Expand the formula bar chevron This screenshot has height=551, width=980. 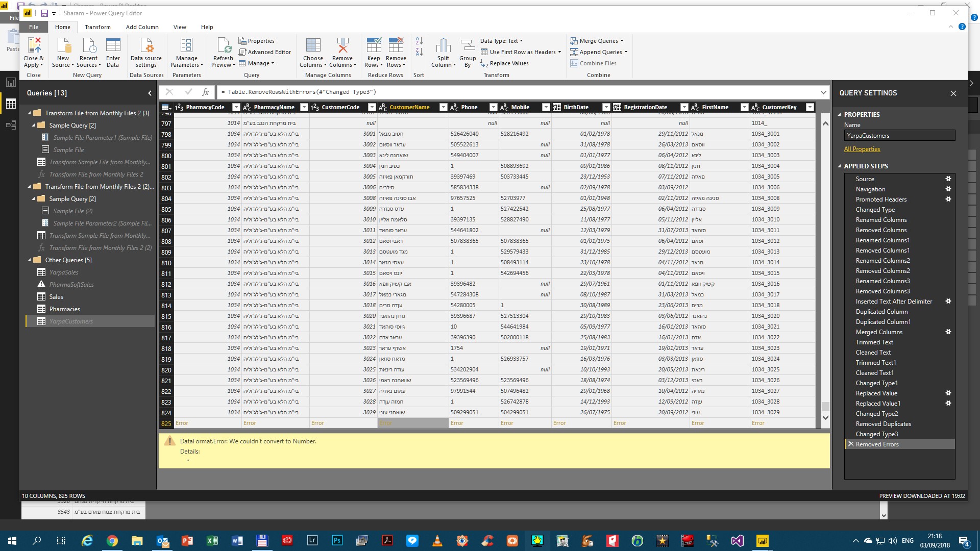click(x=823, y=92)
